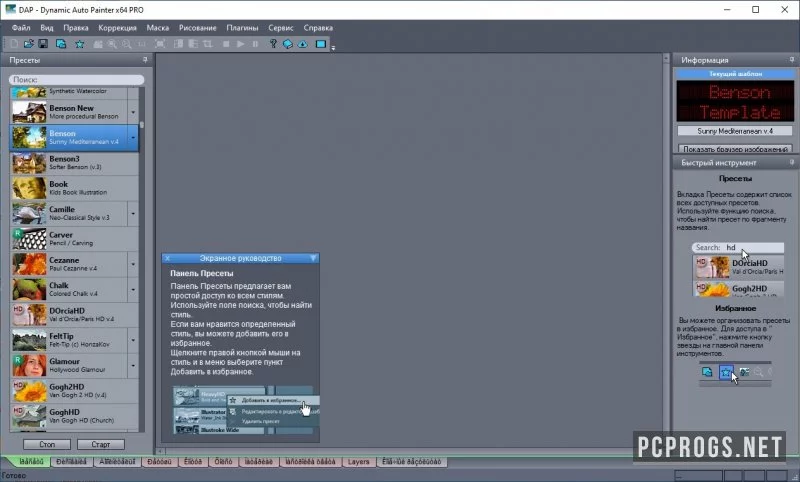Select the first green bottom tab
Image resolution: width=800 pixels, height=482 pixels.
pyautogui.click(x=31, y=462)
